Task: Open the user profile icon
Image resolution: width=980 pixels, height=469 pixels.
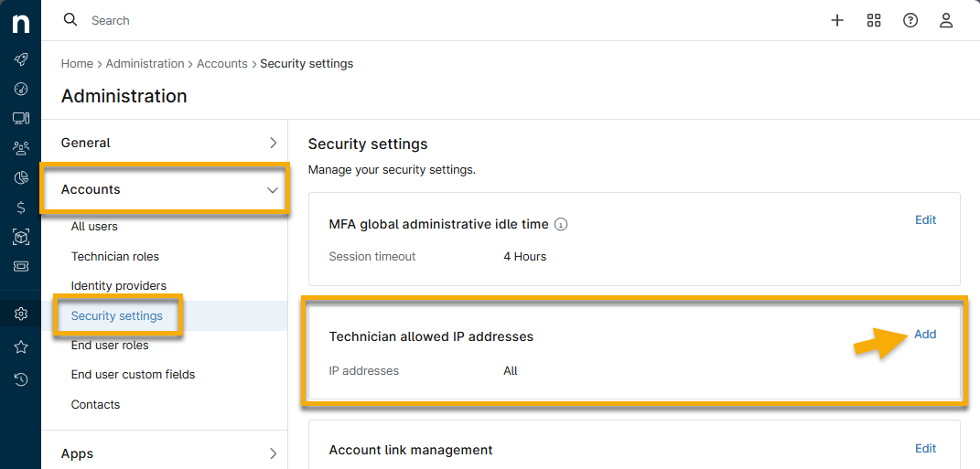Action: point(947,20)
